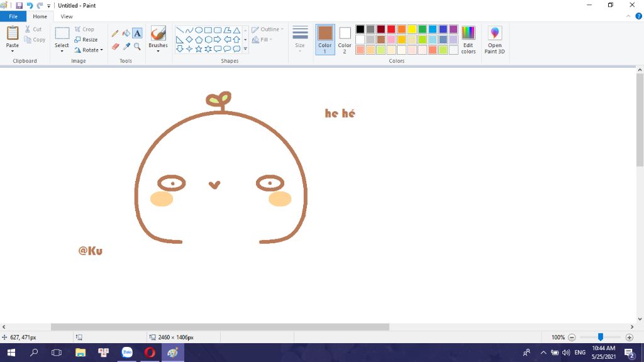
Task: Switch to the Home tab
Action: (40, 16)
